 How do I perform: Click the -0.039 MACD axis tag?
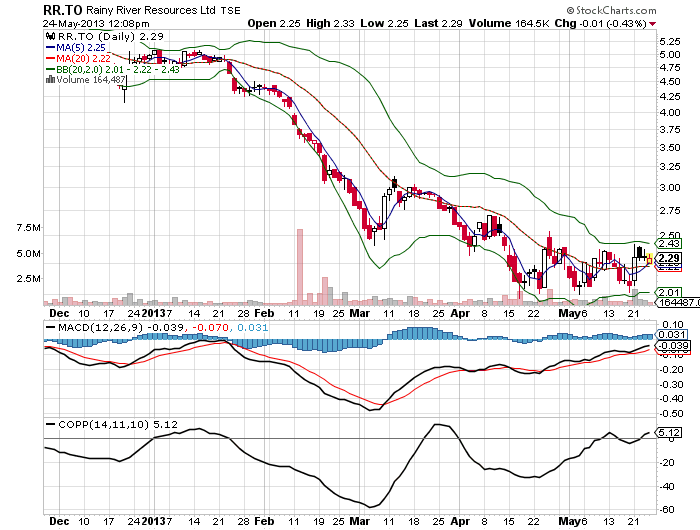672,345
